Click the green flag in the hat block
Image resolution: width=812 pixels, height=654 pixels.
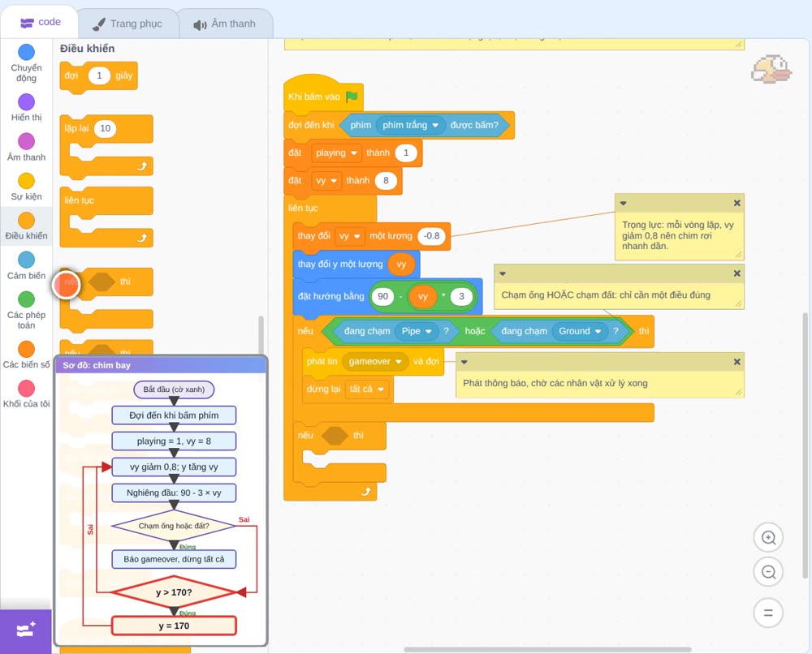tap(352, 97)
